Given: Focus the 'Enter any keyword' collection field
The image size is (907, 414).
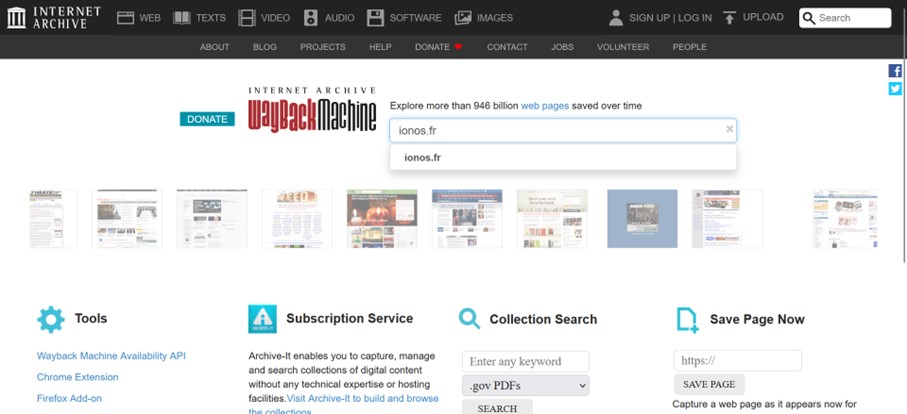Looking at the screenshot, I should coord(525,361).
